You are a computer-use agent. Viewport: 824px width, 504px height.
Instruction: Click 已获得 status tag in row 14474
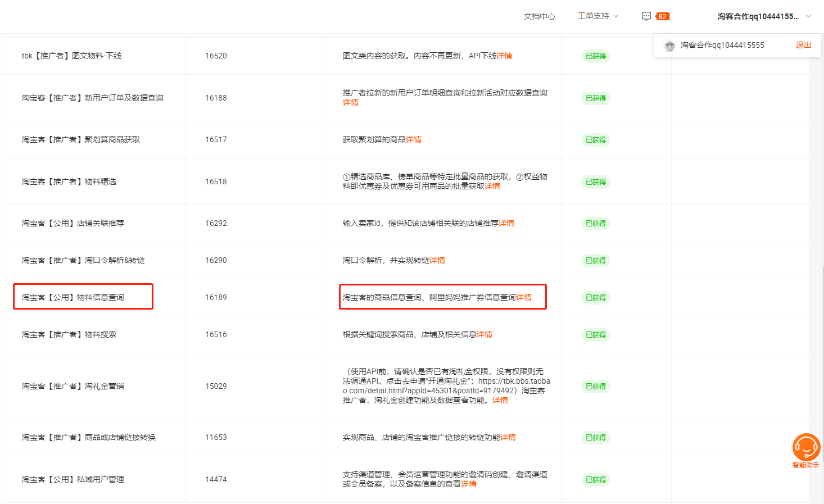596,480
